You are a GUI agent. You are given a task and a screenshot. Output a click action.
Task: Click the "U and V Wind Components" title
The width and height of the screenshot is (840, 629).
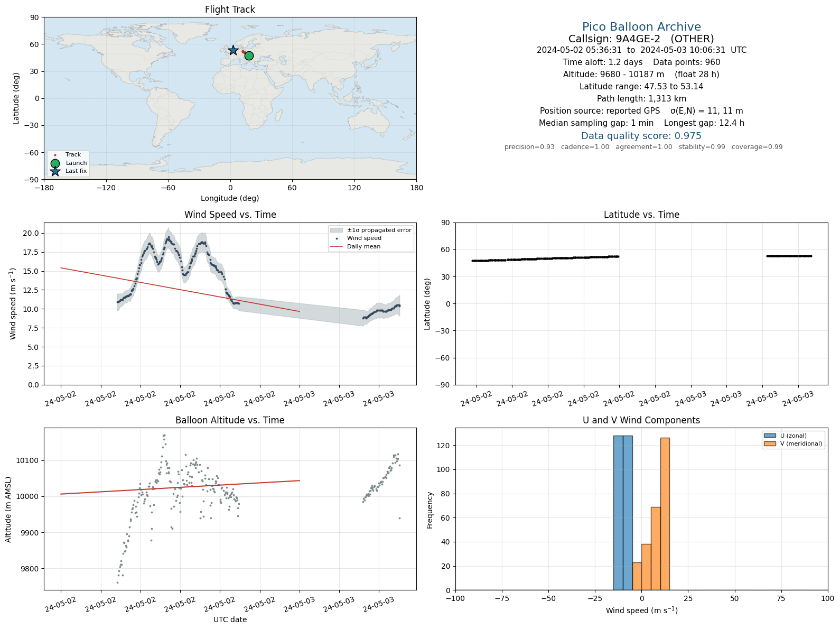tap(641, 420)
